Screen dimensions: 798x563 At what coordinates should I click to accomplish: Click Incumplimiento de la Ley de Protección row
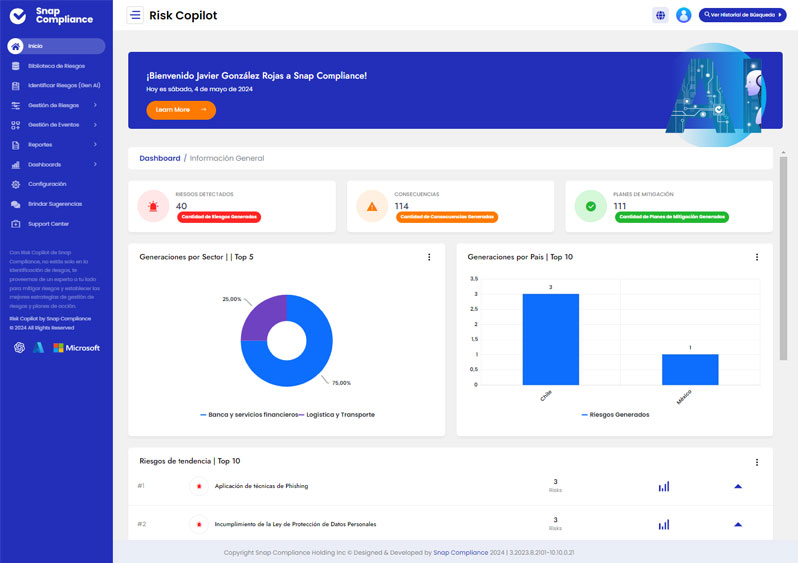295,524
